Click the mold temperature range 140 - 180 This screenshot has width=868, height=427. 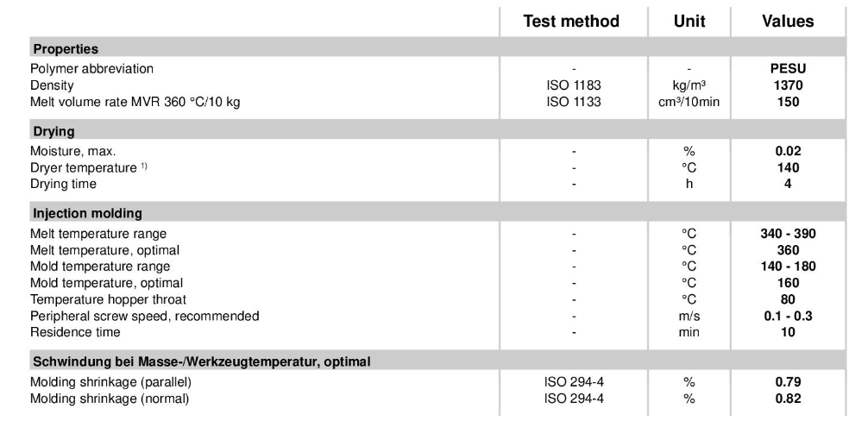pos(788,266)
